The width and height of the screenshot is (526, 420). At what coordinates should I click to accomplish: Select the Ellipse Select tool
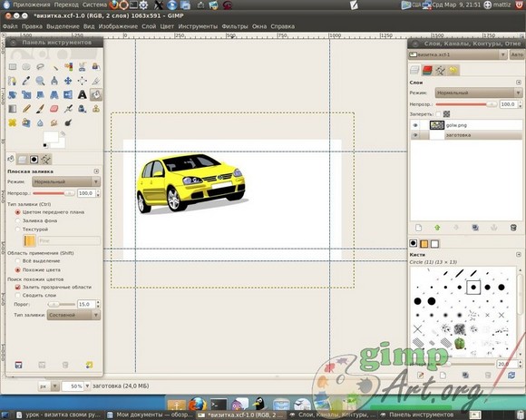click(26, 67)
